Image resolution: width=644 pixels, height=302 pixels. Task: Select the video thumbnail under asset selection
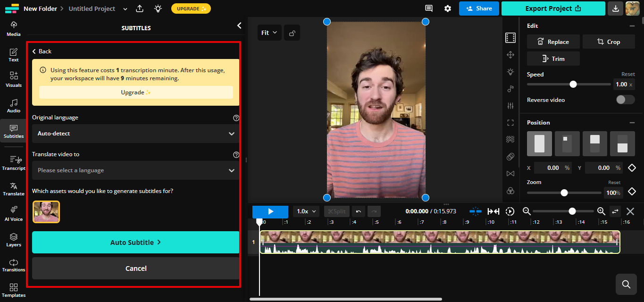point(46,211)
